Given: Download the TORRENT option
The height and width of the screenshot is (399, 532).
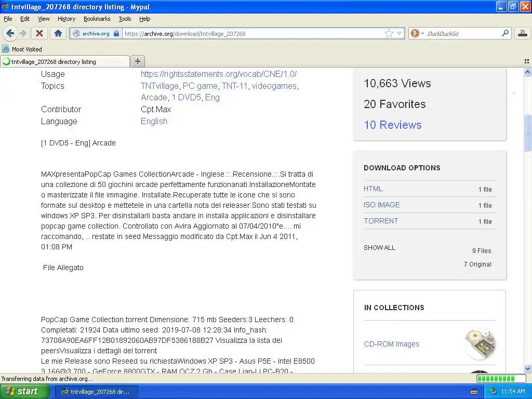Looking at the screenshot, I should (381, 221).
